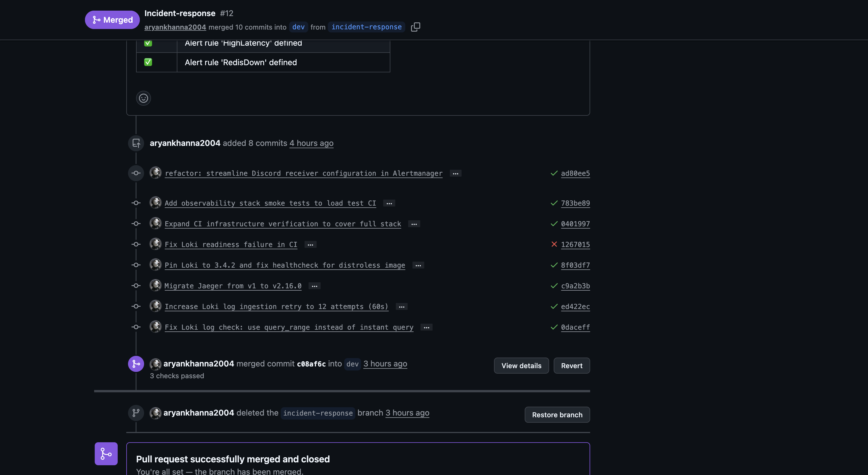Image resolution: width=868 pixels, height=475 pixels.
Task: Open the emoji reaction picker
Action: tap(143, 98)
